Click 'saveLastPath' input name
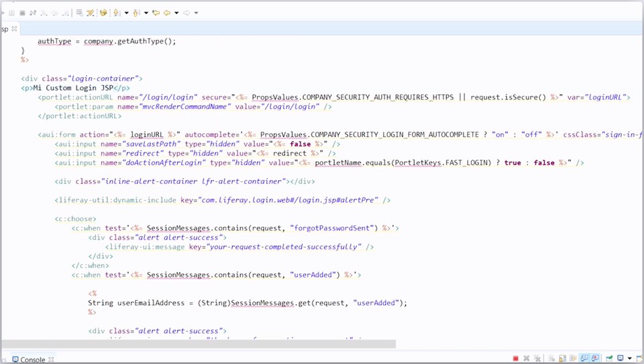This screenshot has height=364, width=644. tap(151, 144)
